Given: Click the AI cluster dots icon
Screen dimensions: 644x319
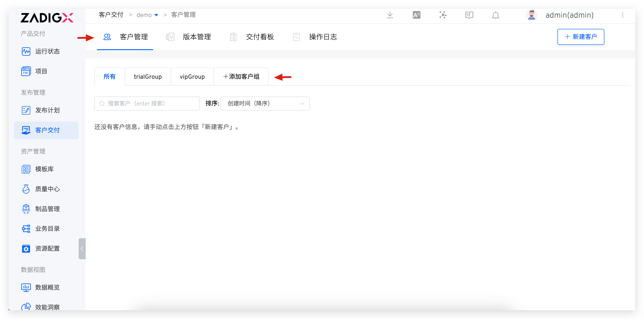Looking at the screenshot, I should tap(443, 15).
